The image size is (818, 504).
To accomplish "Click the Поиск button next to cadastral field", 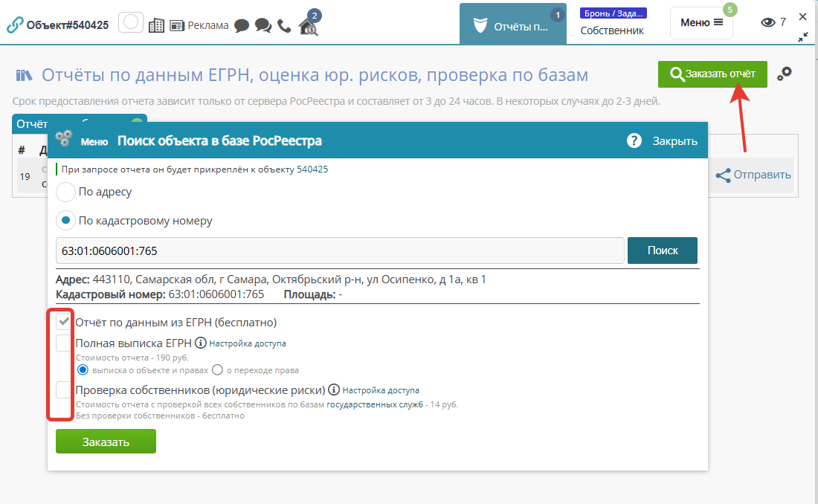I will click(x=663, y=251).
